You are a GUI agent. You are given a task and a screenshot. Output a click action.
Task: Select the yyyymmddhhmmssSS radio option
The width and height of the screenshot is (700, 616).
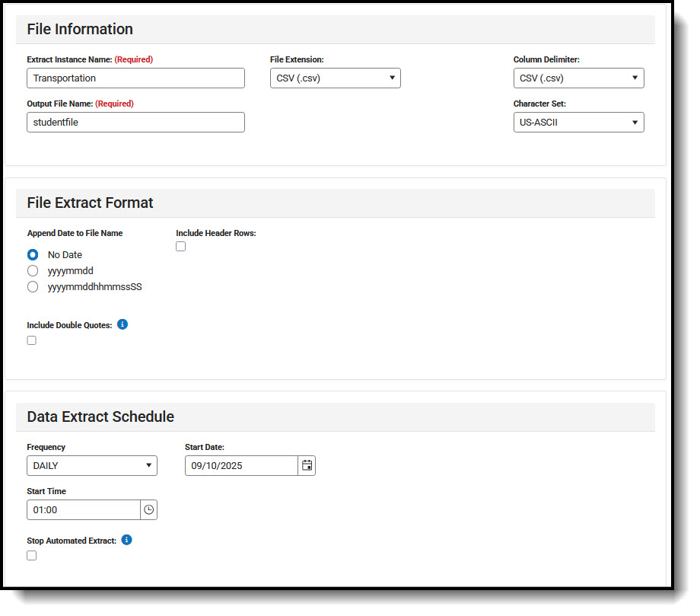pyautogui.click(x=33, y=287)
